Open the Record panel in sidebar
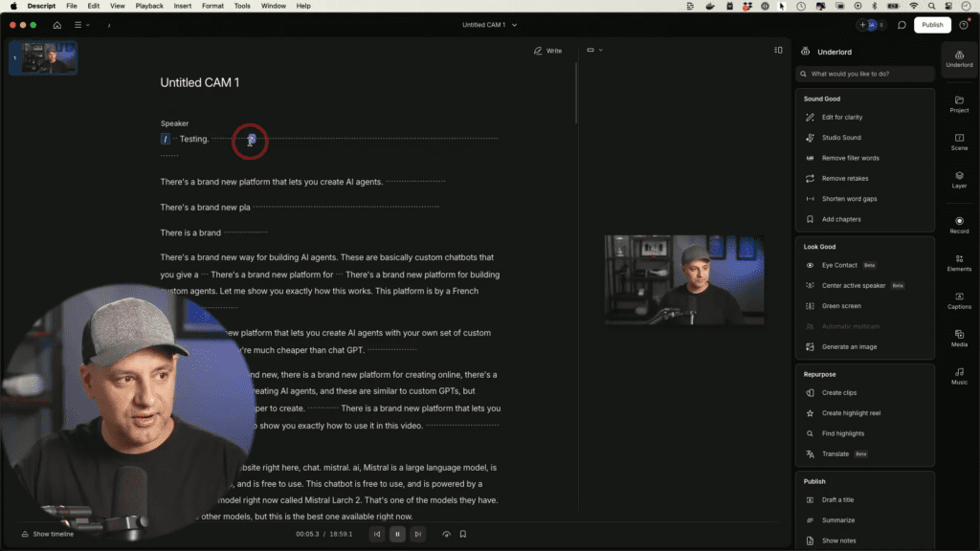The width and height of the screenshot is (980, 551). coord(959,225)
